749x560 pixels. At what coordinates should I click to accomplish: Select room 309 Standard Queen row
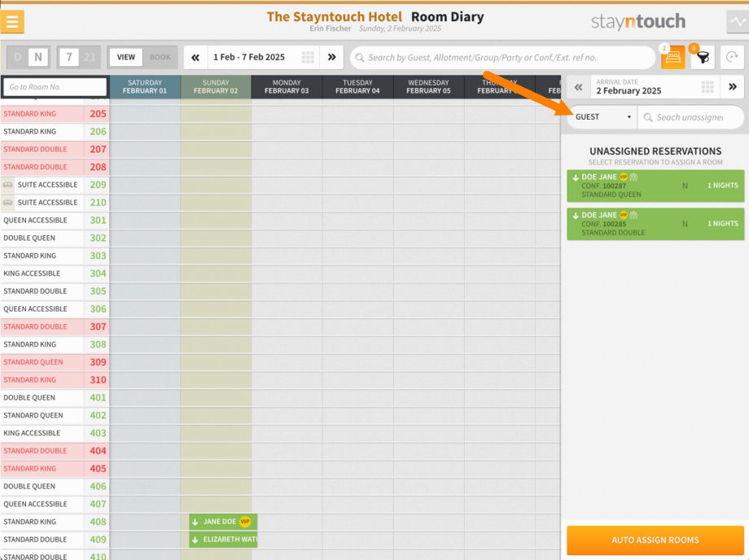[55, 362]
